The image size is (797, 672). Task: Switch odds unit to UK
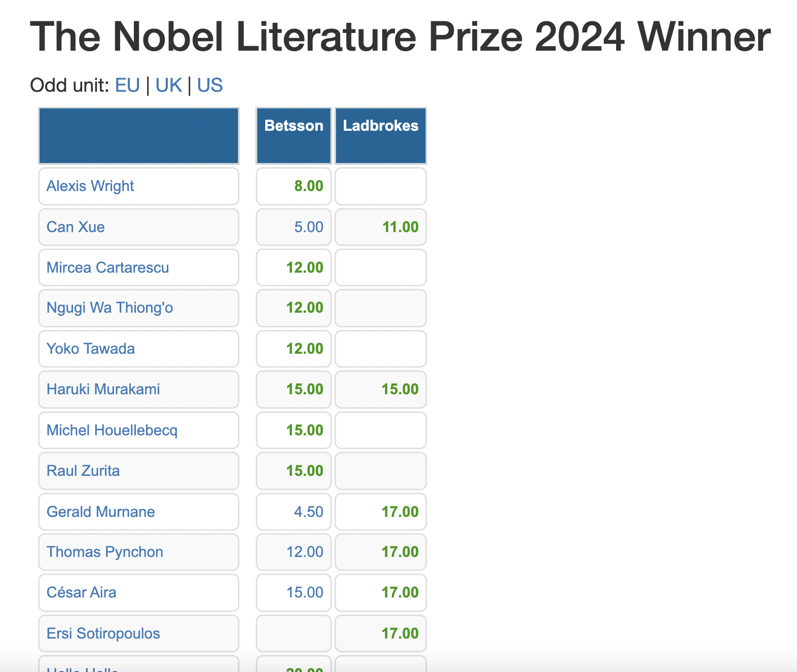pyautogui.click(x=168, y=85)
